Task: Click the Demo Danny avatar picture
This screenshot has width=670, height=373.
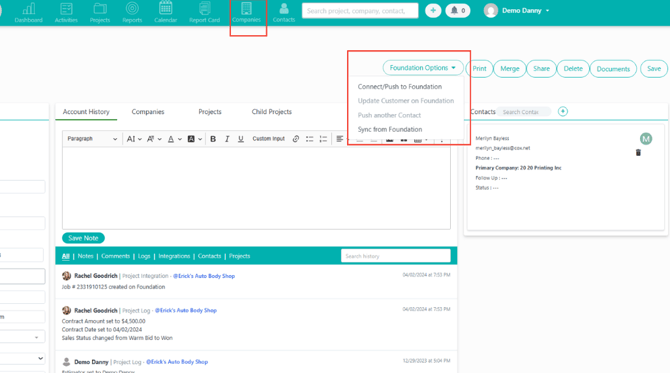Action: [x=491, y=11]
